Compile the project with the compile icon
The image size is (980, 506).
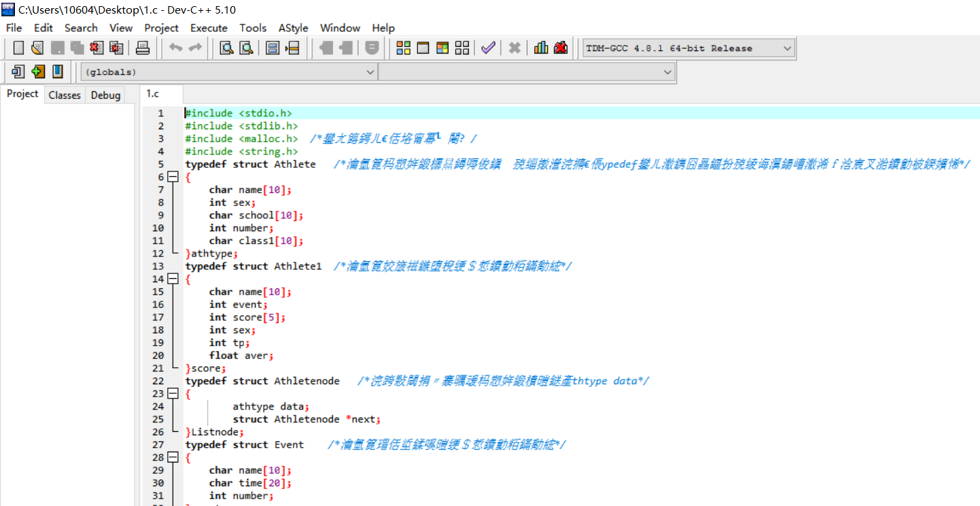403,48
